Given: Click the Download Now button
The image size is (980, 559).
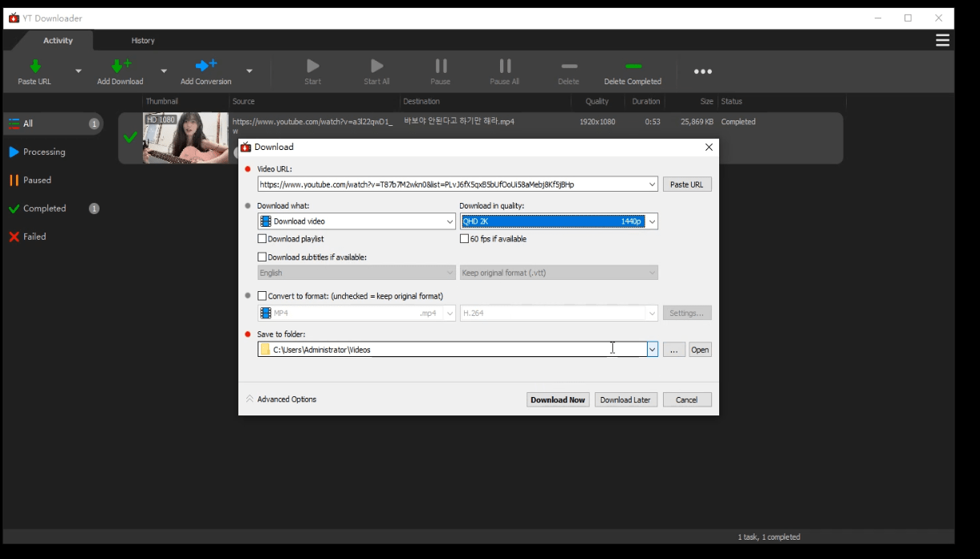Looking at the screenshot, I should [x=558, y=399].
